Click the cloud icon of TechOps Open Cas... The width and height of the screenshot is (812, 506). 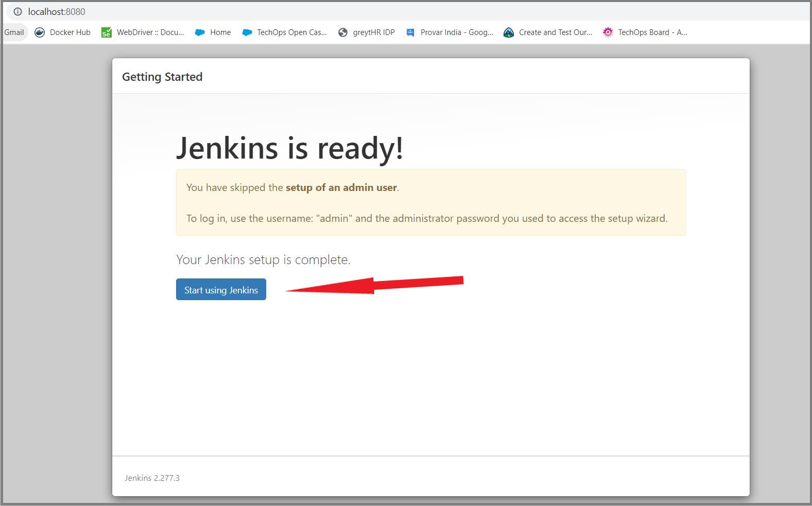[247, 32]
